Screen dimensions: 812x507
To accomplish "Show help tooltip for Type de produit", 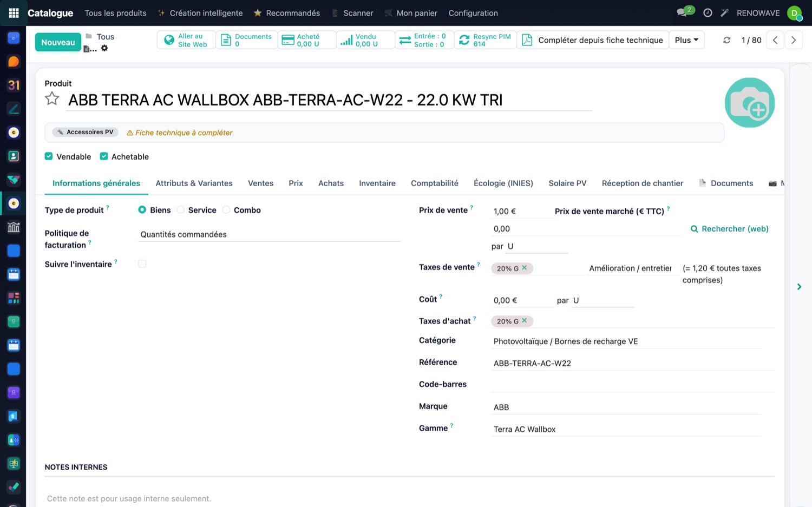I will 107,207.
